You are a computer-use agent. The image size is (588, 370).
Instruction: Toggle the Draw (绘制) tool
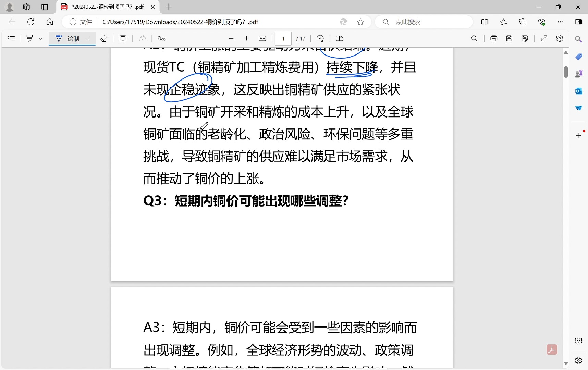68,38
